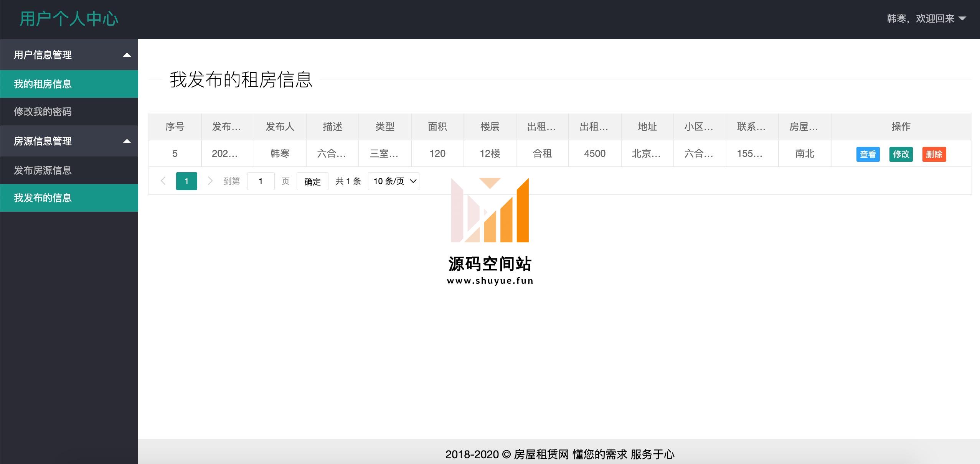Click the 共 1 条 total count text
Screen dimensions: 980x464
tap(348, 181)
